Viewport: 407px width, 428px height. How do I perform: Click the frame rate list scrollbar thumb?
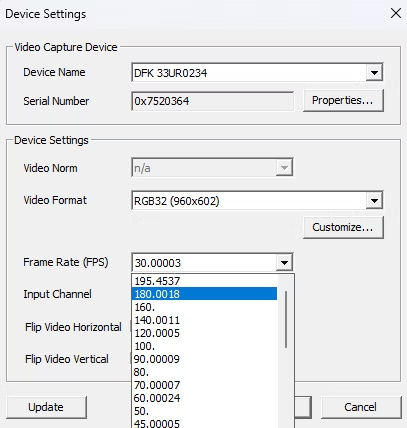(x=286, y=319)
